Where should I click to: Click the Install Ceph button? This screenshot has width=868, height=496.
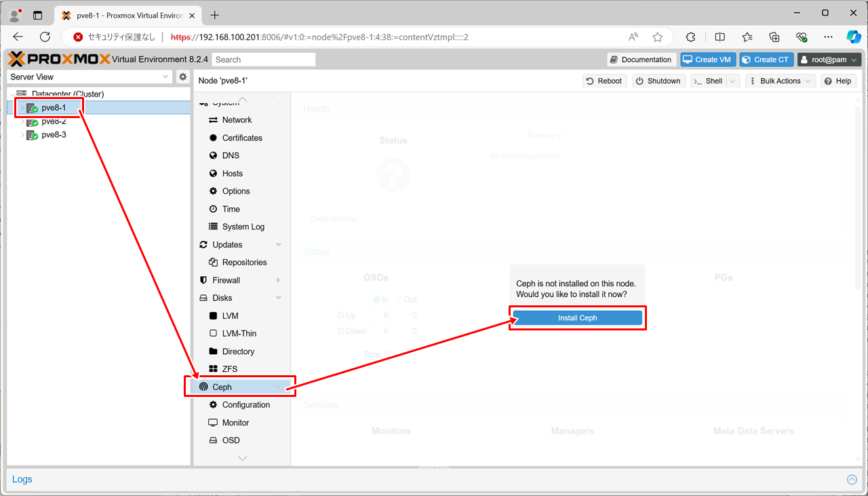(x=577, y=318)
